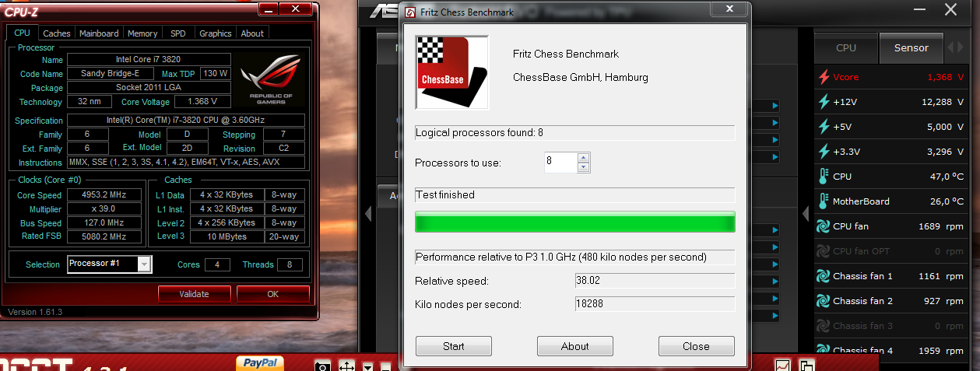Viewport: 980px width, 371px height.
Task: Click the greyed Chassis fan 3 icon
Action: (x=824, y=326)
